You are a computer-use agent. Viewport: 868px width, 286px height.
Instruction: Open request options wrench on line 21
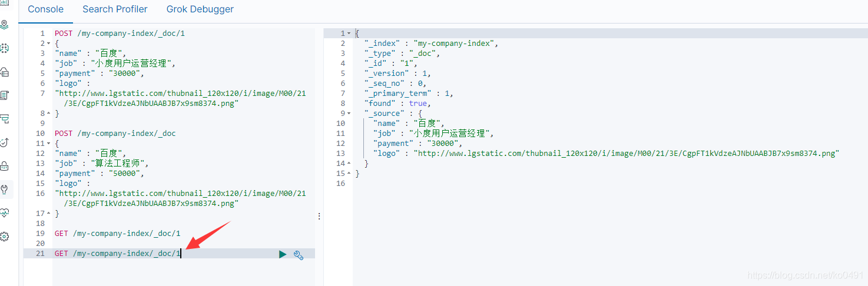click(298, 254)
